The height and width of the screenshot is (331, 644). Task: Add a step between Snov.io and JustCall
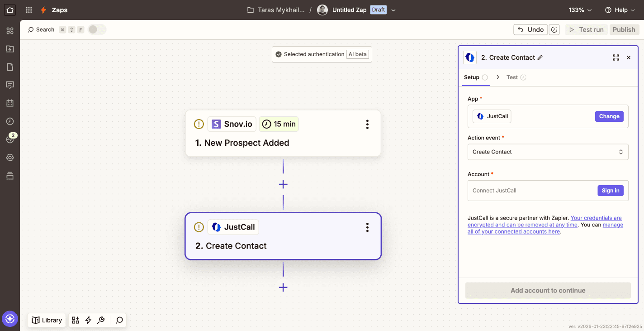pos(283,184)
